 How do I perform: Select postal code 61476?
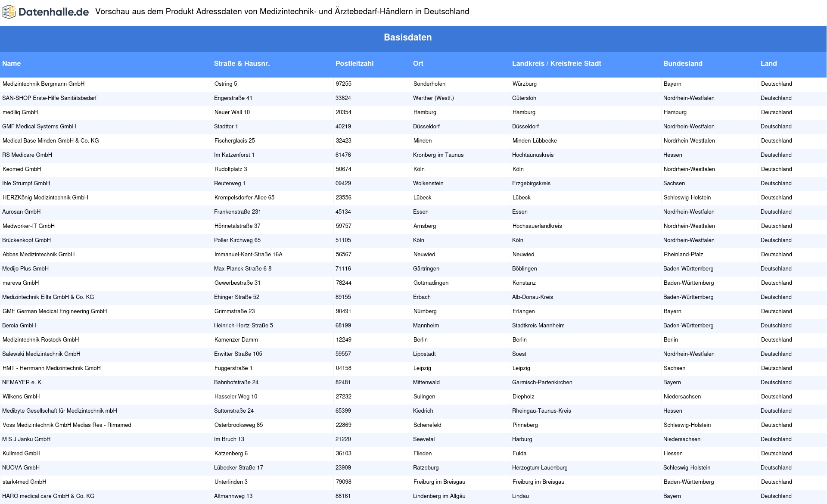(343, 155)
